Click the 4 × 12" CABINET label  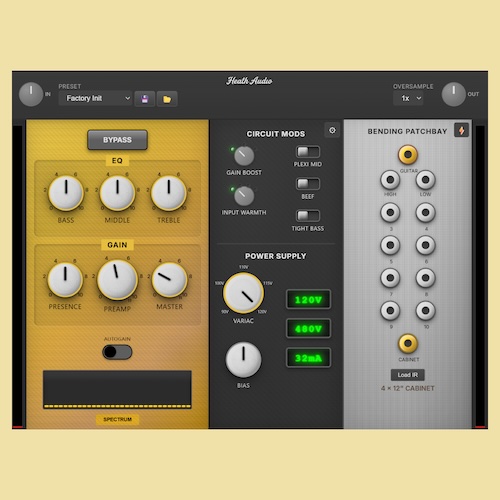point(408,388)
